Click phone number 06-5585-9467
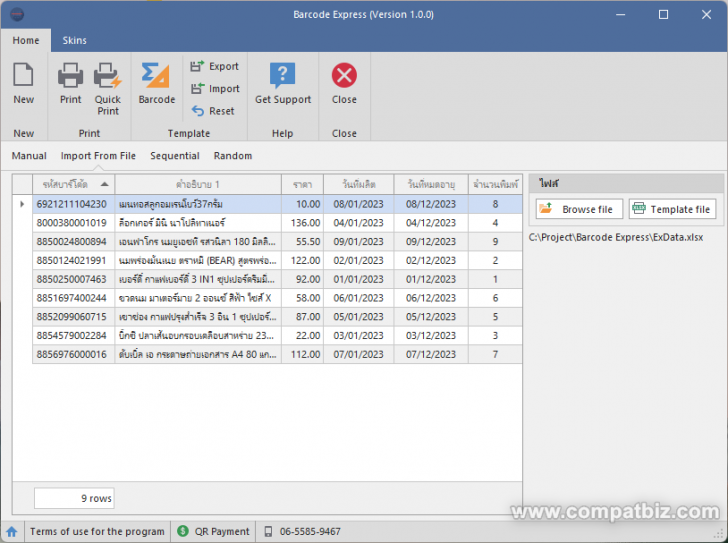728x543 pixels. pyautogui.click(x=310, y=531)
